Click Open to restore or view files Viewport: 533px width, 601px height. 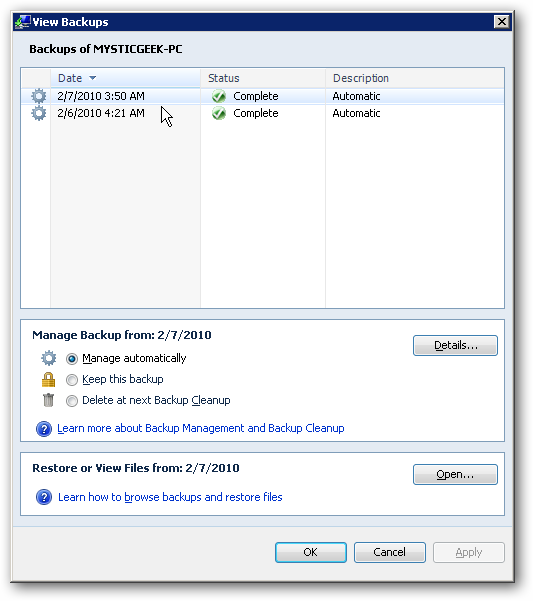(455, 475)
